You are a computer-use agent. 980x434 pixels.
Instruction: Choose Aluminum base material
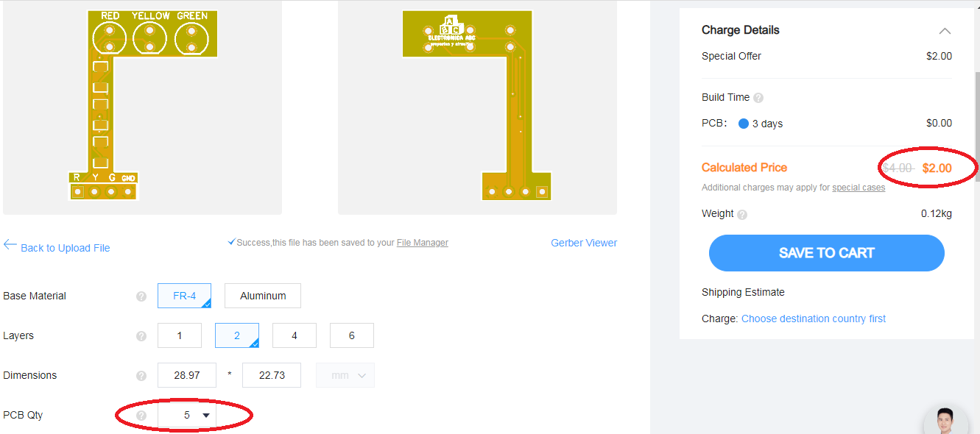[263, 296]
